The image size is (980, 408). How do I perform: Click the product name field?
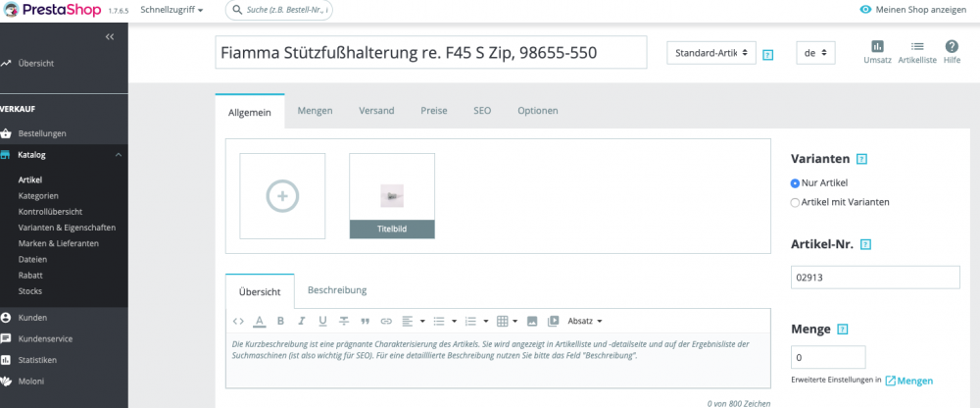[x=430, y=53]
